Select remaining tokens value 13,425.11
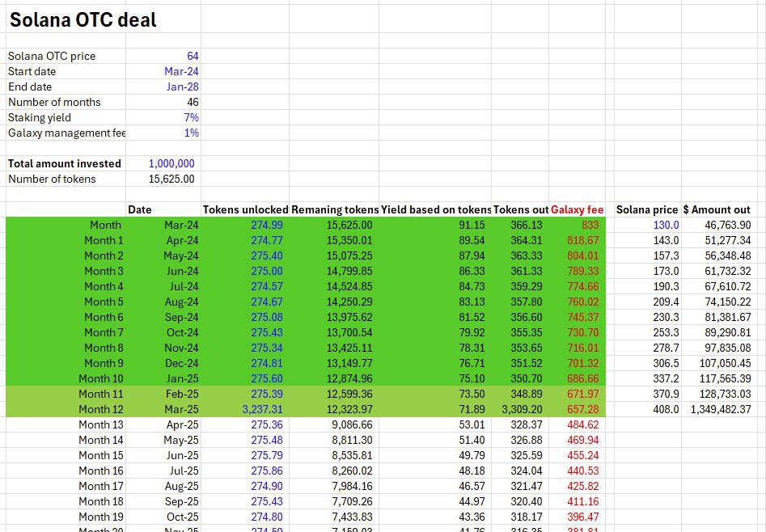Screen dimensions: 766x532 [349, 348]
